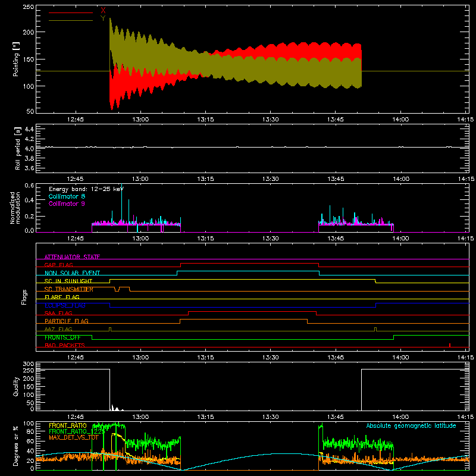
Task: Click the 200 tick on Pointing axis
Action: tap(29, 32)
